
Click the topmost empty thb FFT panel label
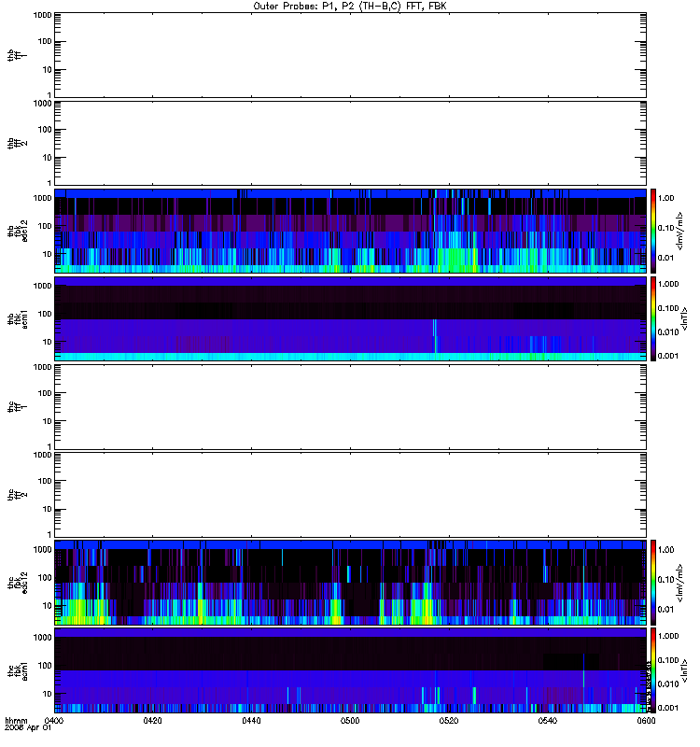[x=16, y=55]
